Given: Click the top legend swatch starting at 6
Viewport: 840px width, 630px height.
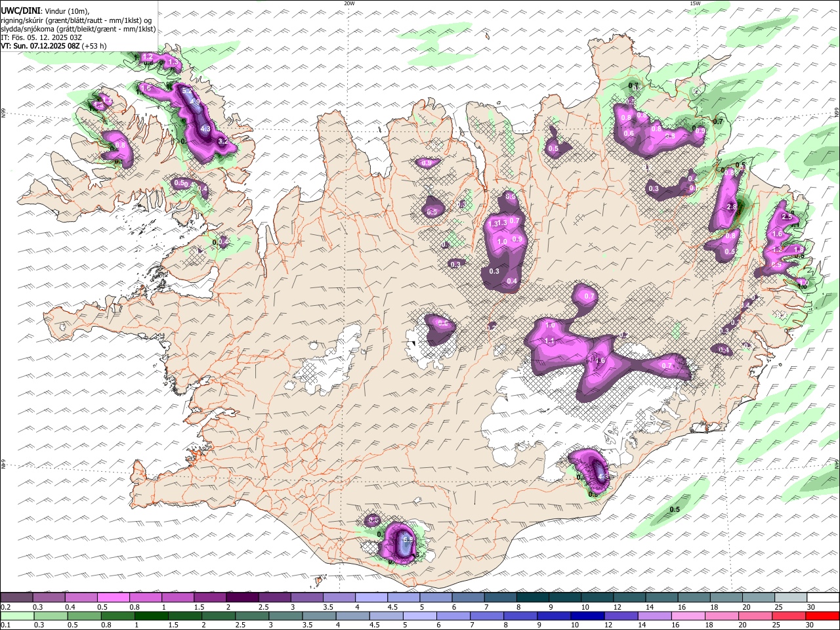Looking at the screenshot, I should pos(467,597).
